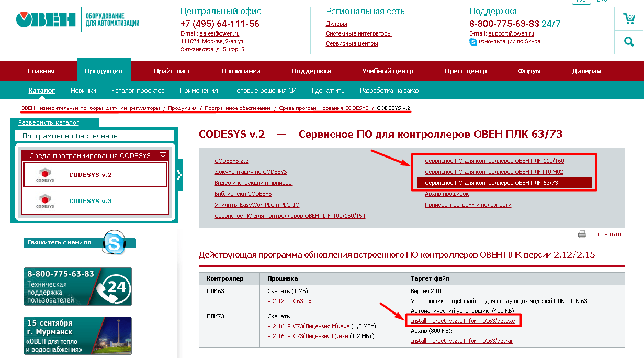This screenshot has width=644, height=358.
Task: Open the CODESYS 2.3 link
Action: (232, 161)
